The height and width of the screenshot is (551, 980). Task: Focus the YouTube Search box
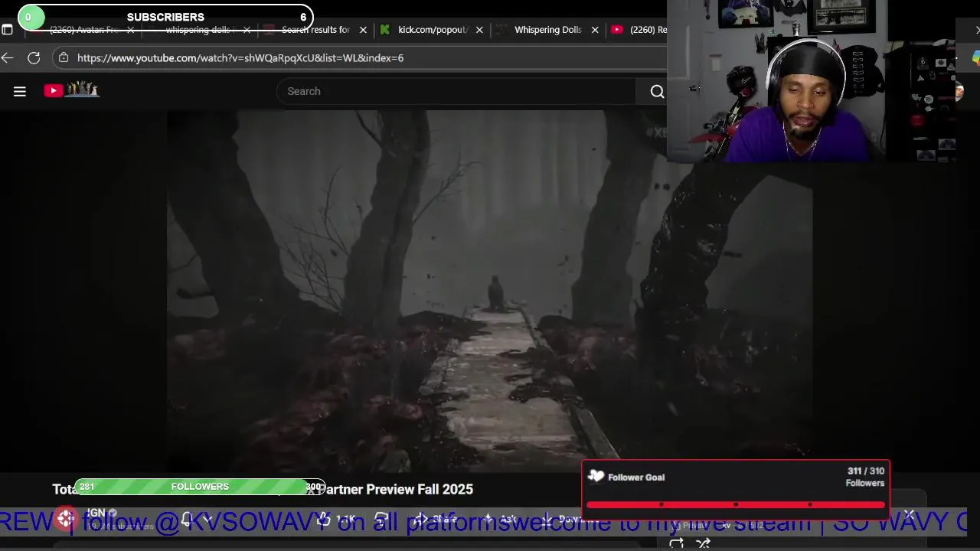click(456, 91)
